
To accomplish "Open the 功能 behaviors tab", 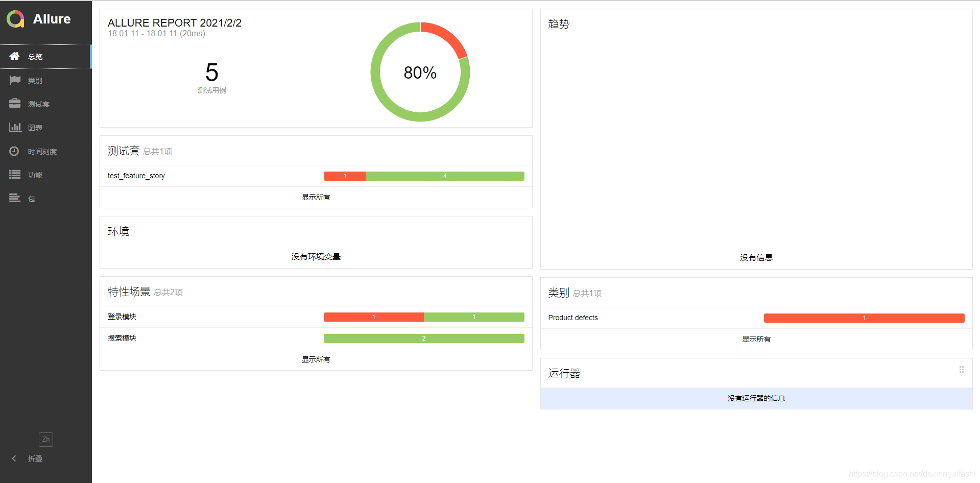I will tap(45, 175).
